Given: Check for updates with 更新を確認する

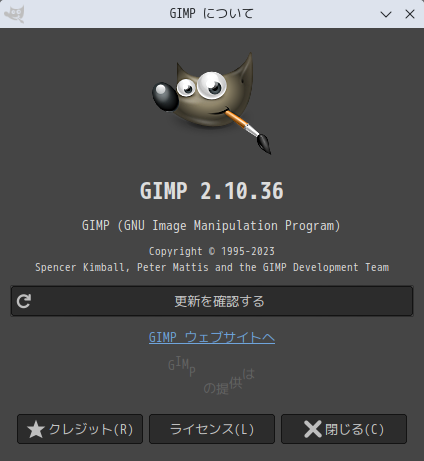Looking at the screenshot, I should [x=212, y=301].
